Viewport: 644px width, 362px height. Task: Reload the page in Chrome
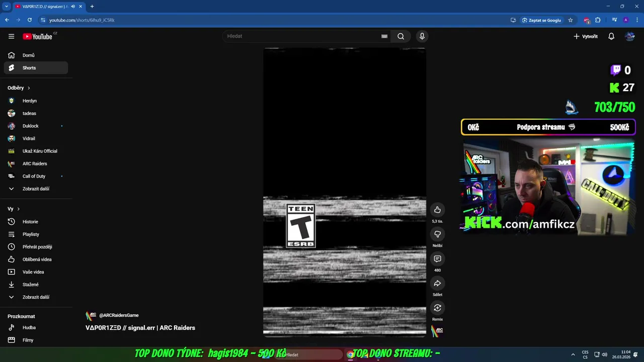click(x=30, y=20)
